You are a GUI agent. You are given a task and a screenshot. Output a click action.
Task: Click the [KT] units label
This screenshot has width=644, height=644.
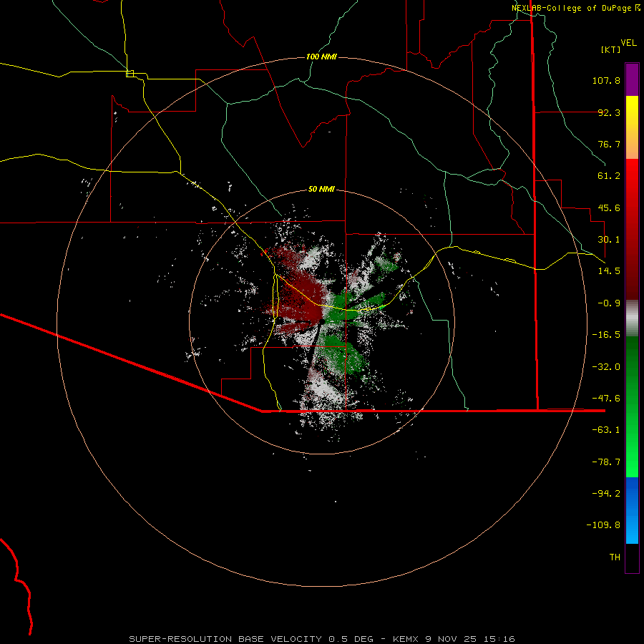[611, 49]
